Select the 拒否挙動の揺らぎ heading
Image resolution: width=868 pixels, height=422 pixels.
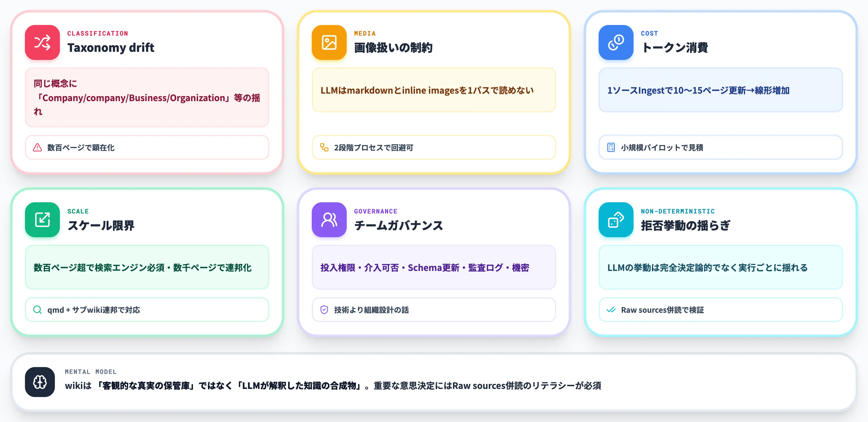pyautogui.click(x=685, y=225)
